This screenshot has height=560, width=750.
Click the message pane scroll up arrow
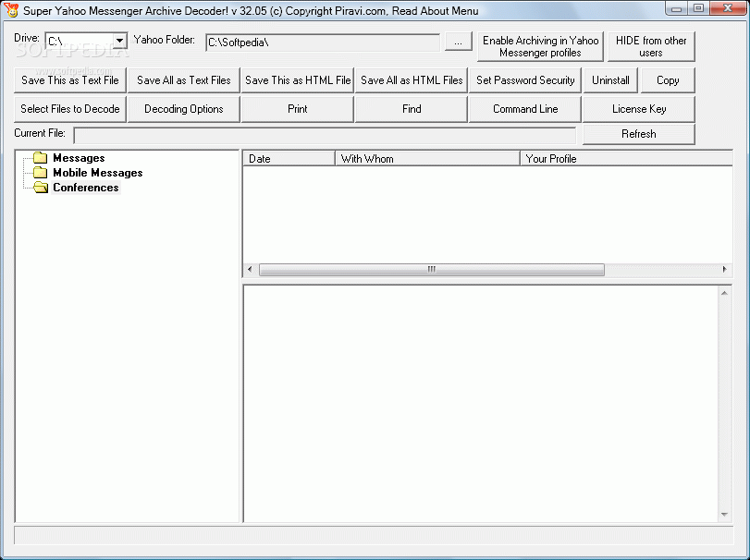point(725,293)
